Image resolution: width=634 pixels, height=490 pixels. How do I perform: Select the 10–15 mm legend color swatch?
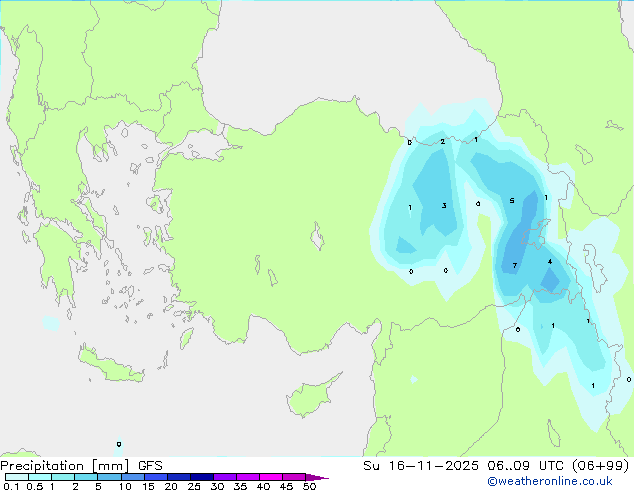pos(132,477)
